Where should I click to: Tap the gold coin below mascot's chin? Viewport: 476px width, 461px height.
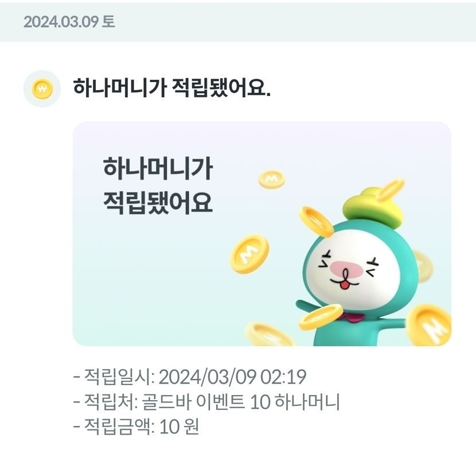[x=320, y=317]
